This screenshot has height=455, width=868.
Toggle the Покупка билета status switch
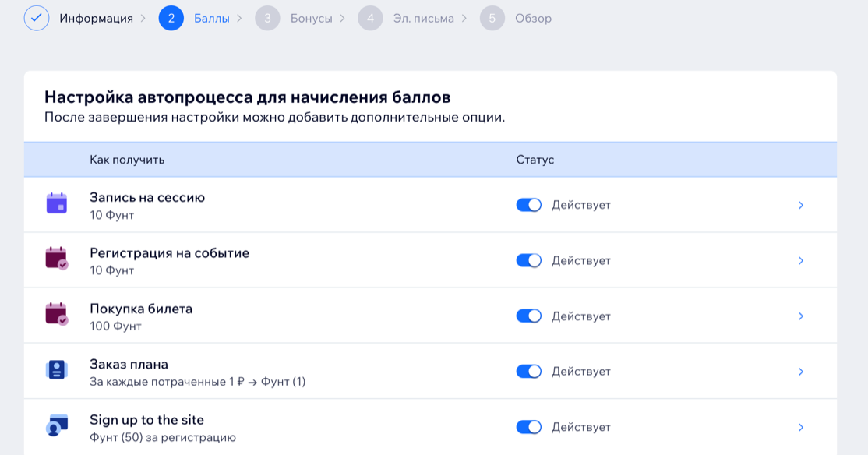coord(528,316)
